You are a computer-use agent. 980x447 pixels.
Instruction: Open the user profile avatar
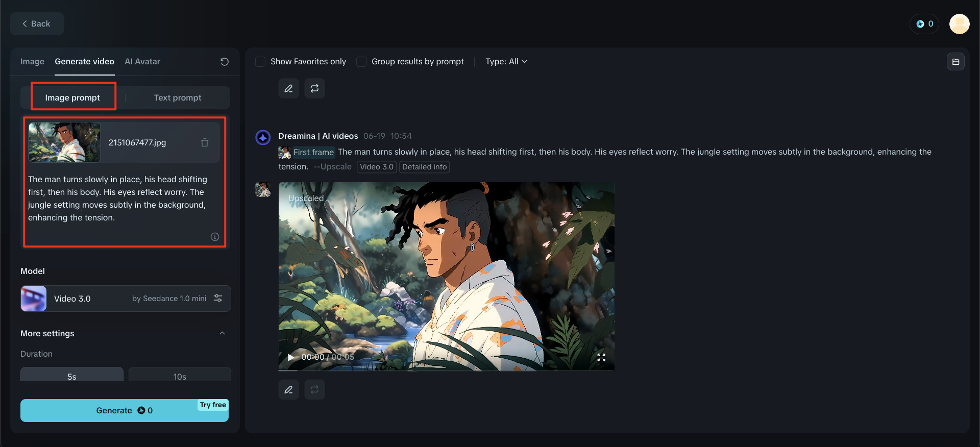959,24
